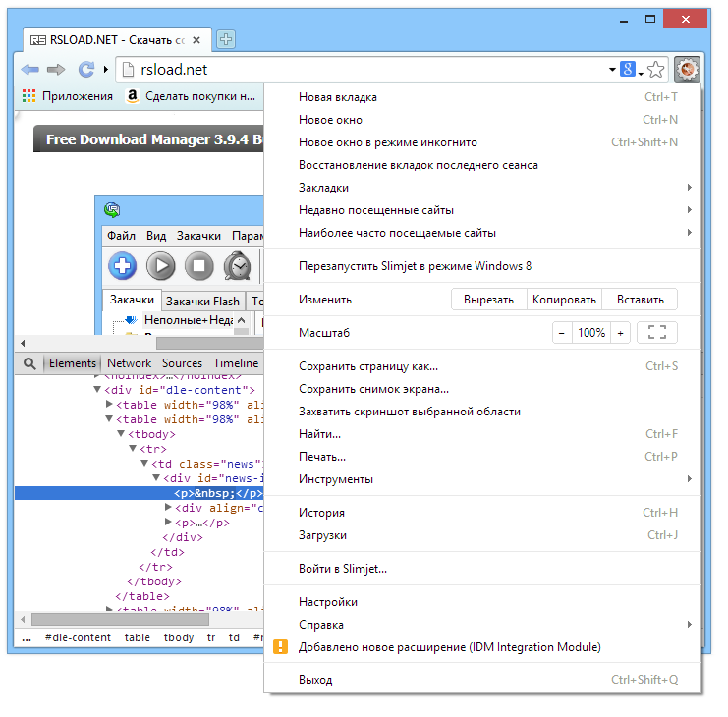Switch to the Timeline DevTools tab
This screenshot has height=717, width=728.
236,363
